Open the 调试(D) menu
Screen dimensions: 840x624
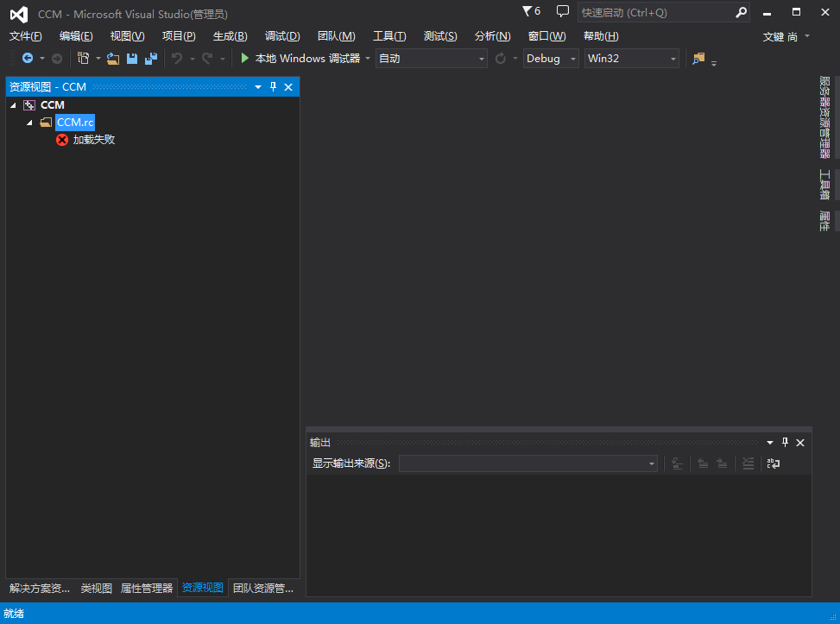tap(282, 36)
